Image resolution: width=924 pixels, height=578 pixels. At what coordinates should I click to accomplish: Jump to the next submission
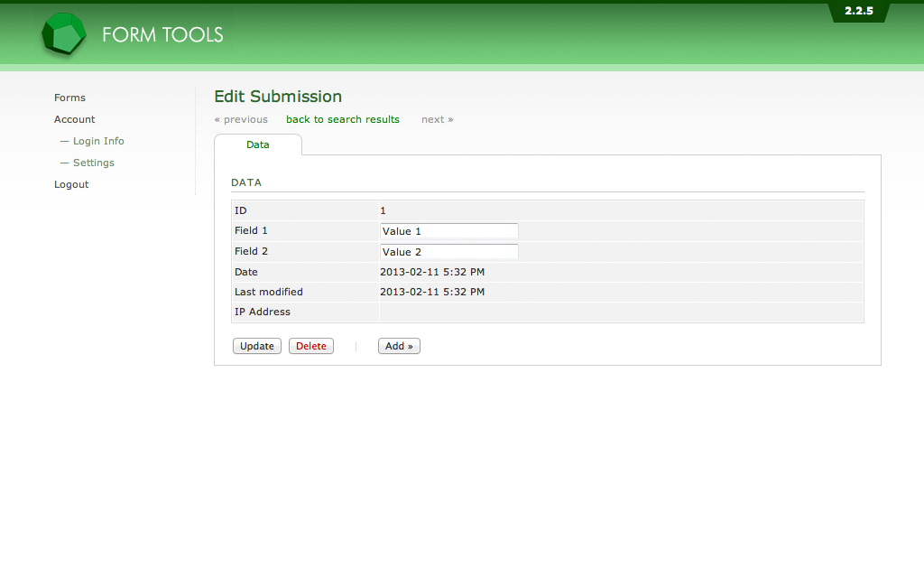pyautogui.click(x=437, y=119)
